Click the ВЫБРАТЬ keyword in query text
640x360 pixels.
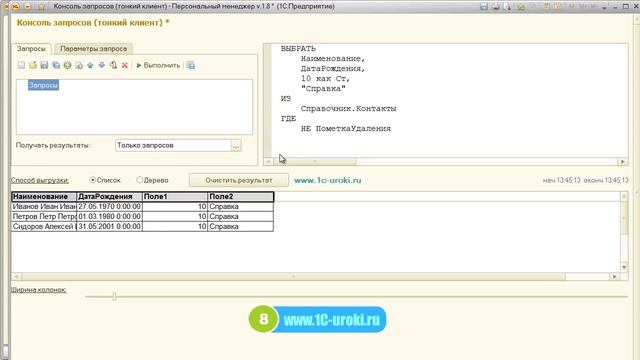(298, 49)
